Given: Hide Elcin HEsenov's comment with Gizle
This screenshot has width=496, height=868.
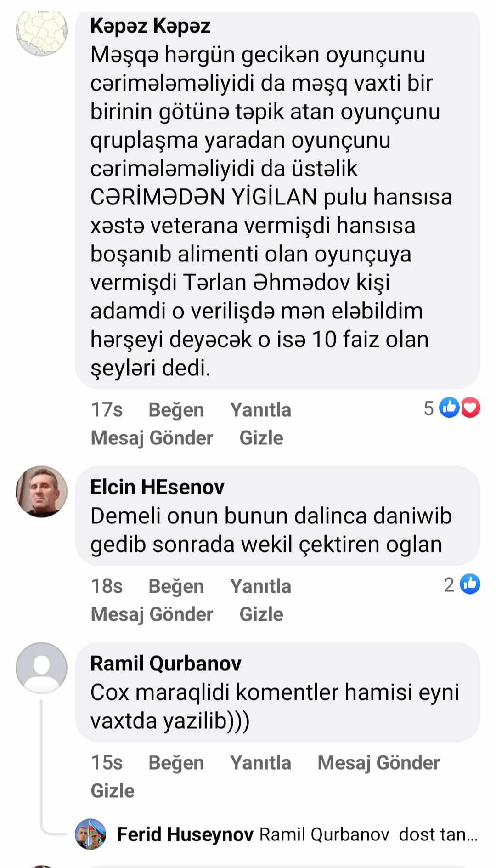Looking at the screenshot, I should click(261, 614).
